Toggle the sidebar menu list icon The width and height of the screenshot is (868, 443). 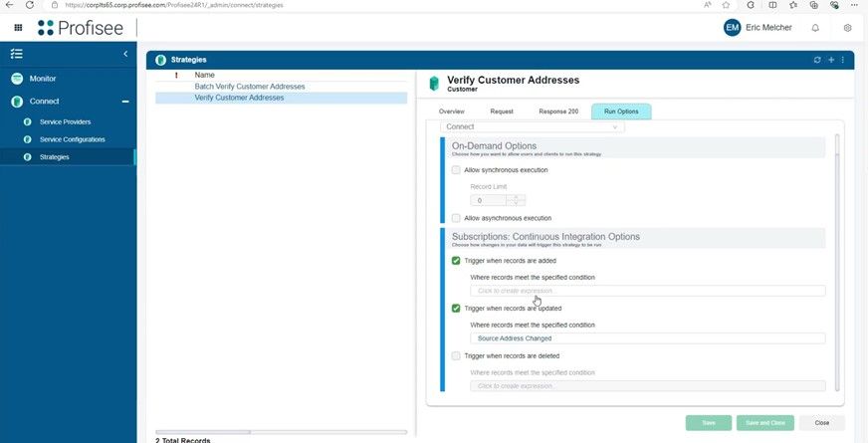(x=17, y=54)
